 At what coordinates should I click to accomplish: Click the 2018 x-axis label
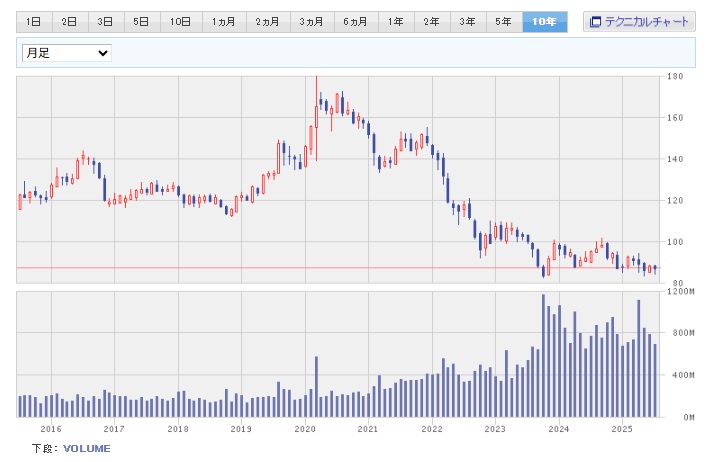click(178, 429)
